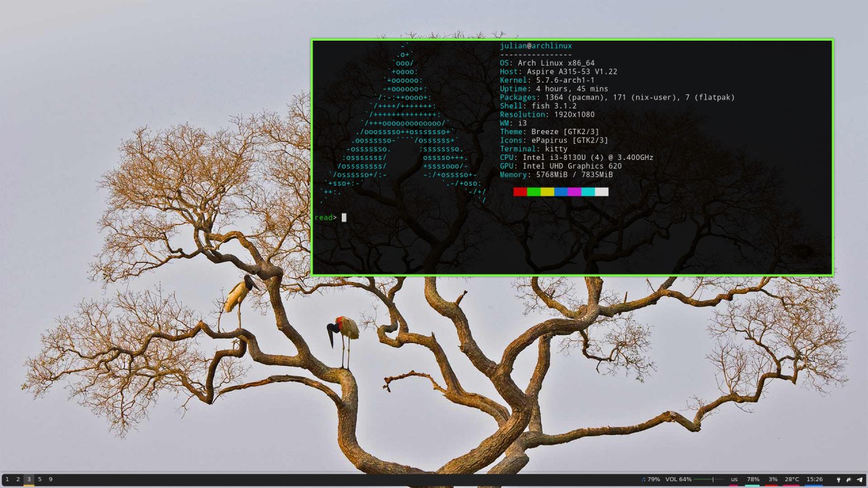Screen dimensions: 868x488
Task: Click the cyan color block in neofetch
Action: coord(588,192)
